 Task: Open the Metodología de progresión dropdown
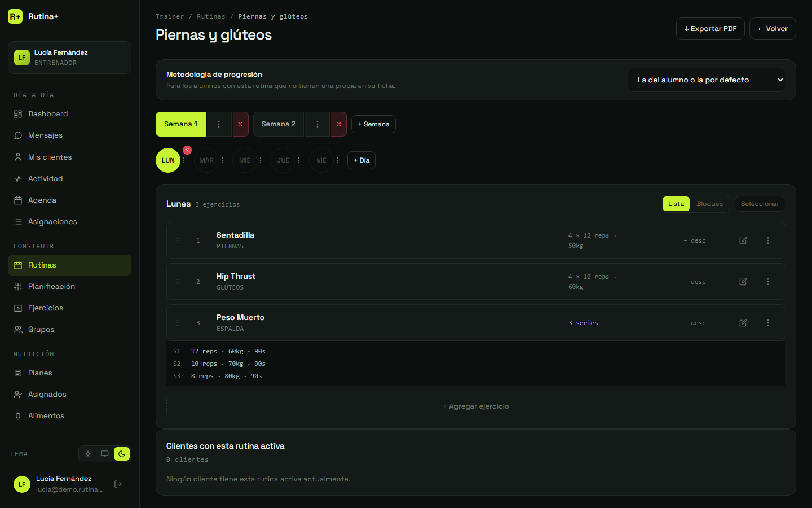click(707, 80)
